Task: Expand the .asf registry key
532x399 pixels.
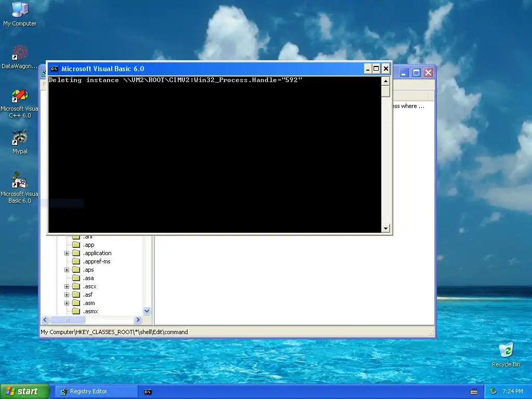Action: 67,295
